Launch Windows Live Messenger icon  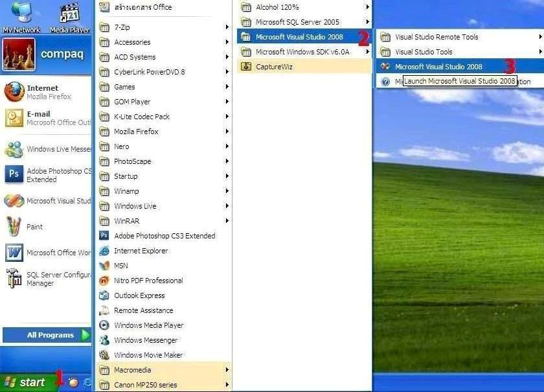coord(14,149)
